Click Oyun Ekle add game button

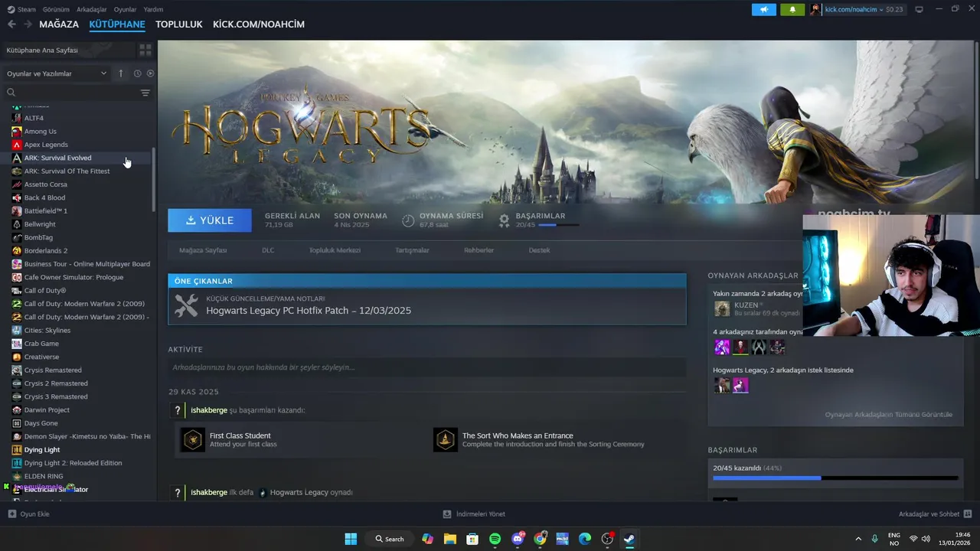coord(29,514)
